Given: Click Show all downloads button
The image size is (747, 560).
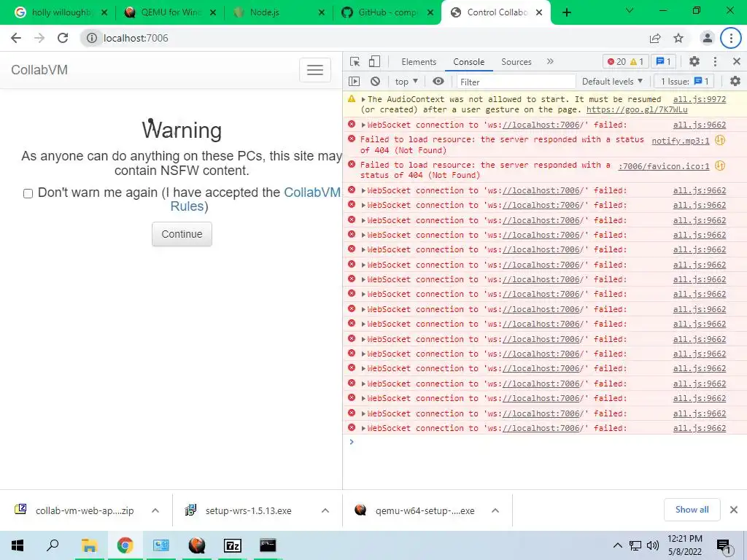Looking at the screenshot, I should tap(692, 510).
